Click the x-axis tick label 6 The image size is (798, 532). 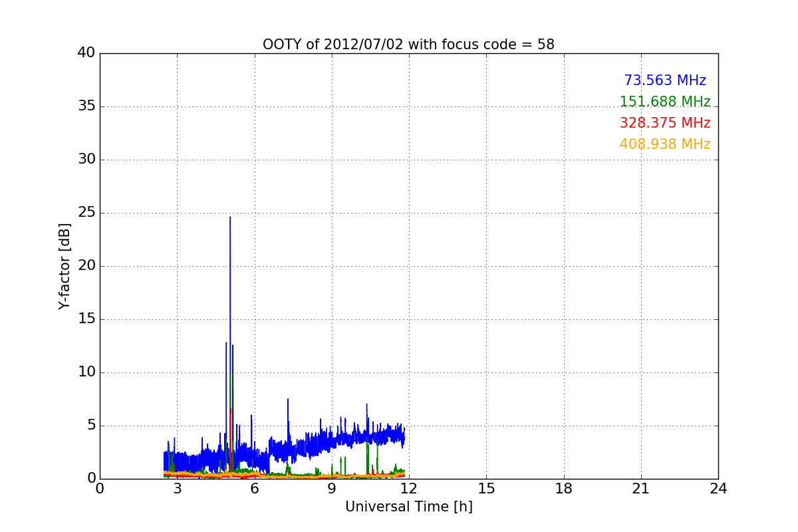pyautogui.click(x=255, y=489)
